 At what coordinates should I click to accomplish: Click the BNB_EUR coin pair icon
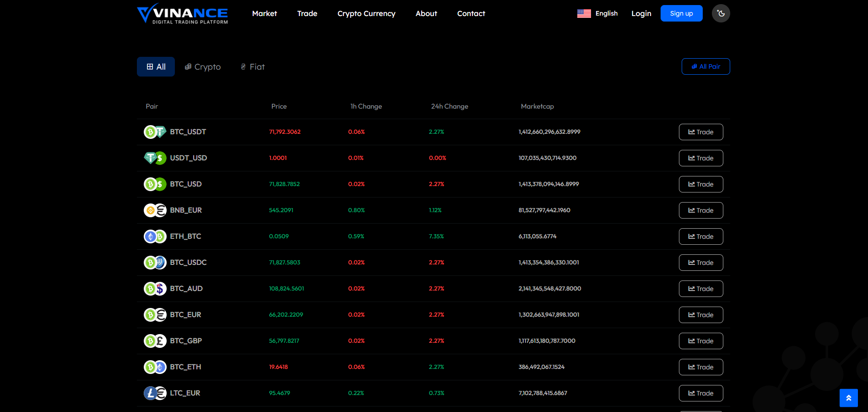click(x=155, y=210)
